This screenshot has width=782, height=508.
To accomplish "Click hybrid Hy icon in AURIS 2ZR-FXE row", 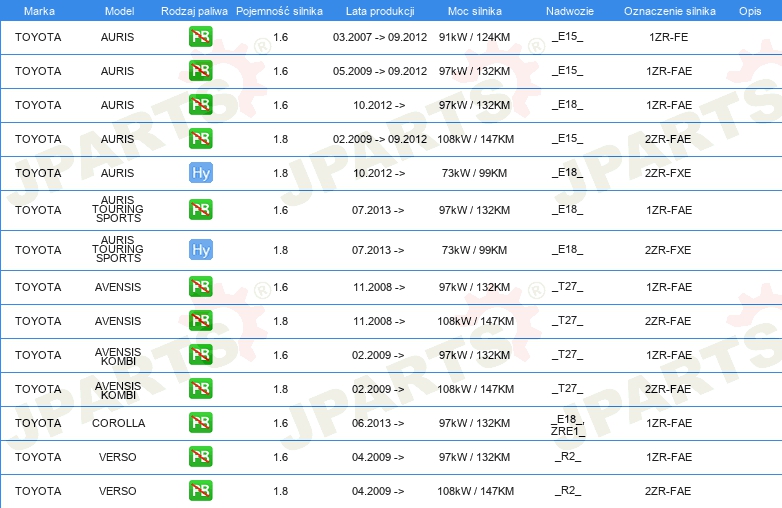I will click(x=201, y=173).
